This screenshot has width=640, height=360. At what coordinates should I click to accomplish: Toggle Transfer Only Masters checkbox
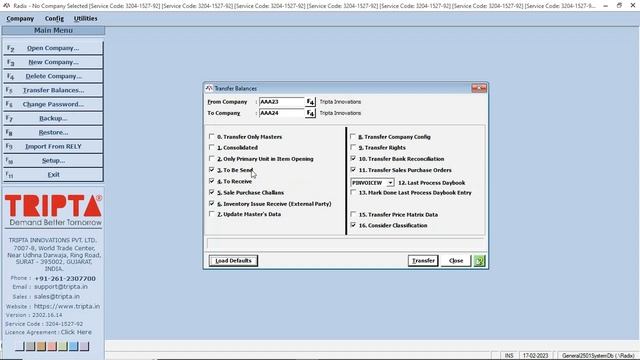(211, 136)
